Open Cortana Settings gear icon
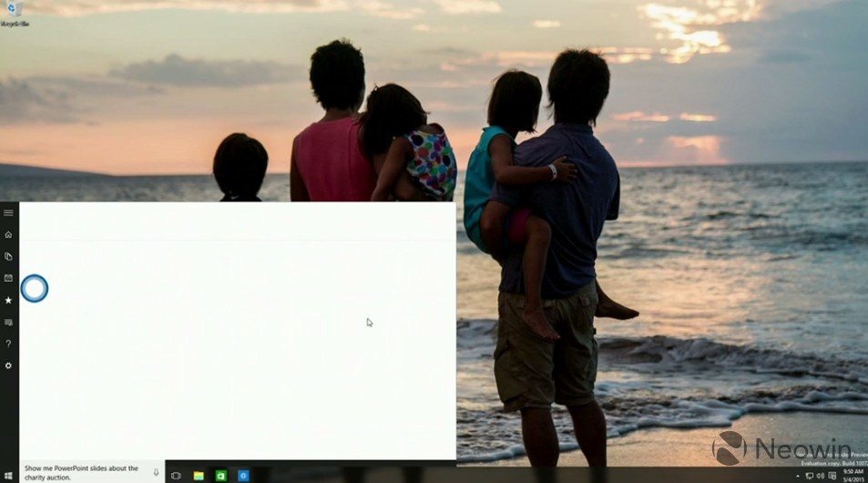868x483 pixels. [x=8, y=365]
